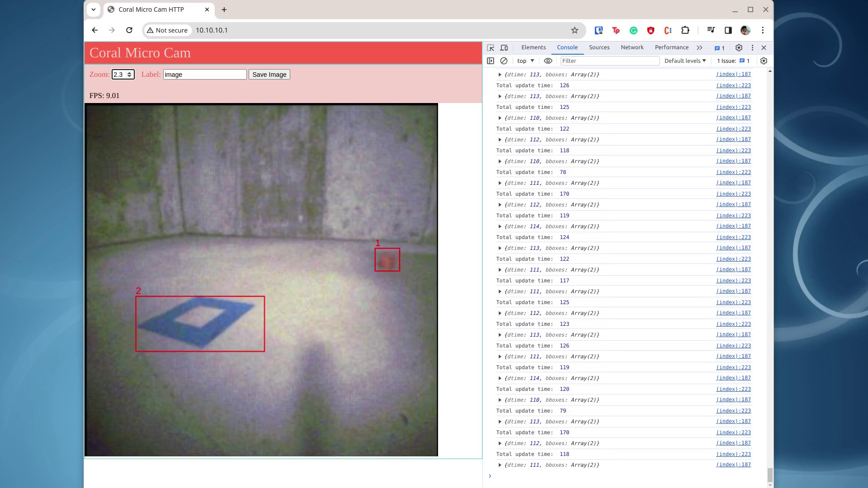Click inside the Label text field
This screenshot has width=868, height=488.
click(204, 74)
